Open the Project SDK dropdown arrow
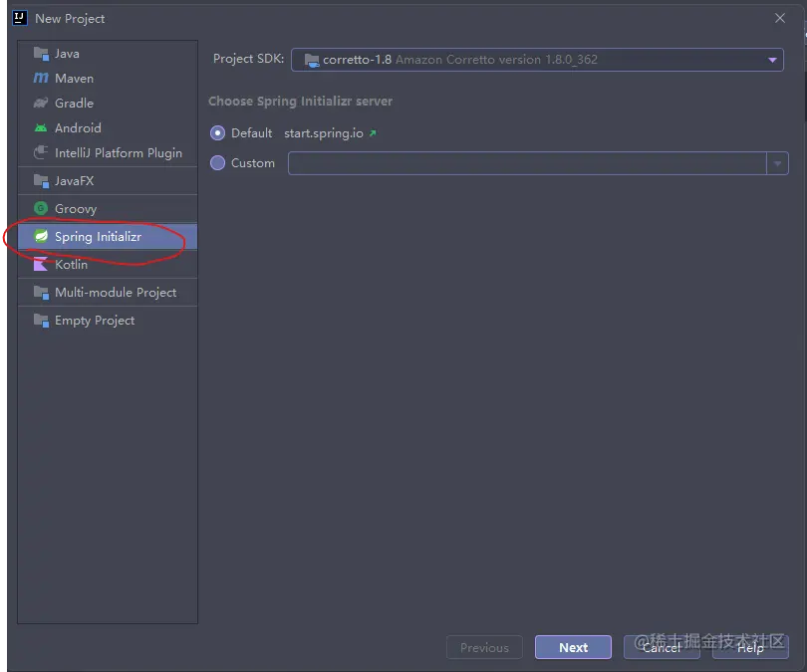Image resolution: width=807 pixels, height=672 pixels. point(772,60)
